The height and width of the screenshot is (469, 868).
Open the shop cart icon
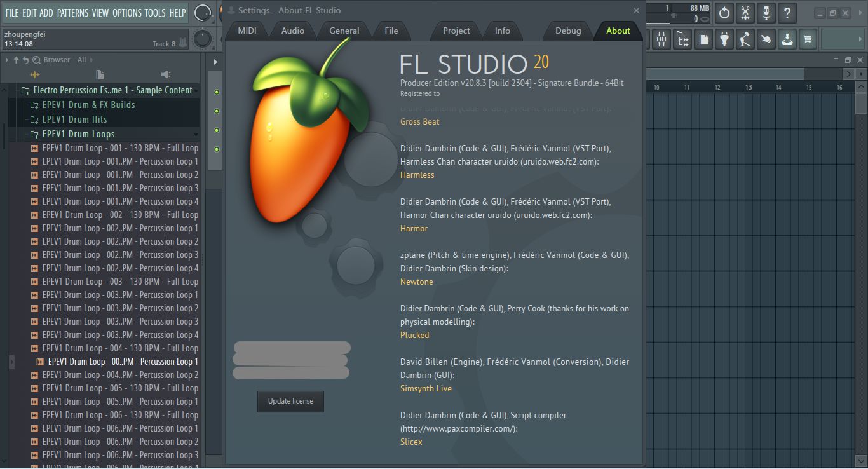[808, 39]
